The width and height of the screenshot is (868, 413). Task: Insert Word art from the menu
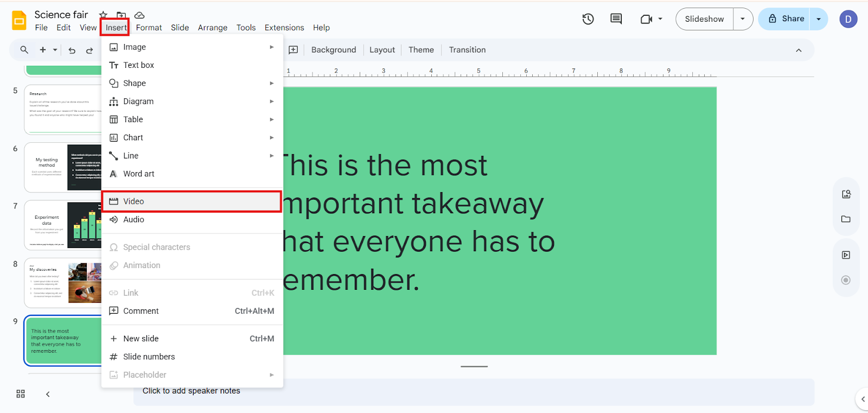pos(192,174)
